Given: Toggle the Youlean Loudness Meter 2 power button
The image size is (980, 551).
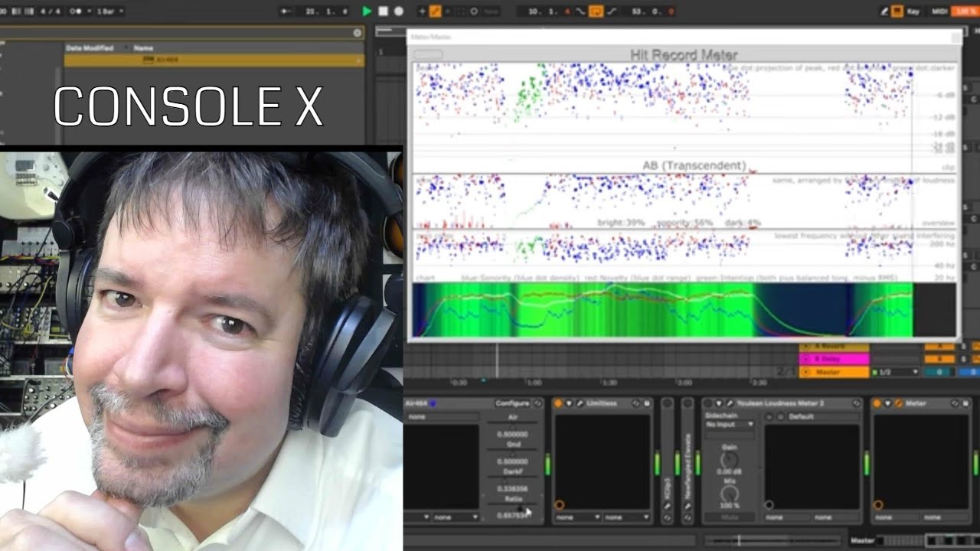Looking at the screenshot, I should click(707, 403).
